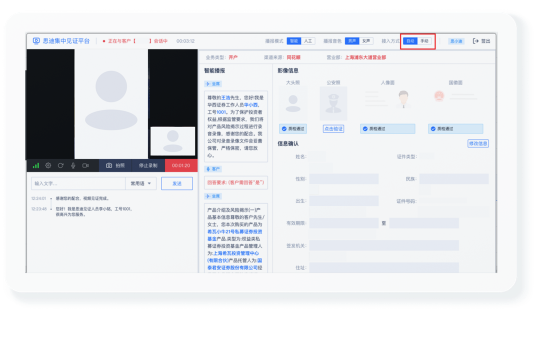This screenshot has width=540, height=360.
Task: Expand the first 坐席 broadcast section
Action: coord(213,84)
